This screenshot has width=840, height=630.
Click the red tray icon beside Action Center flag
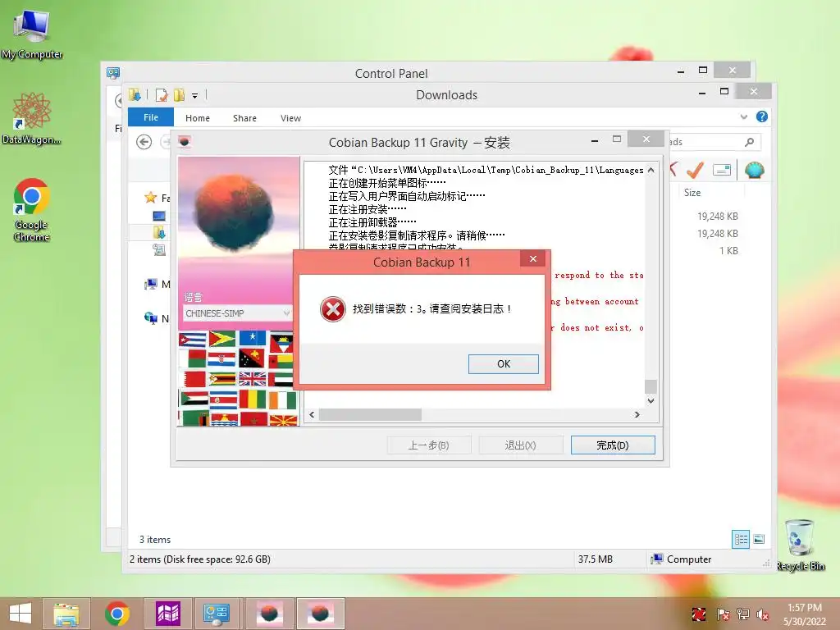click(x=699, y=614)
